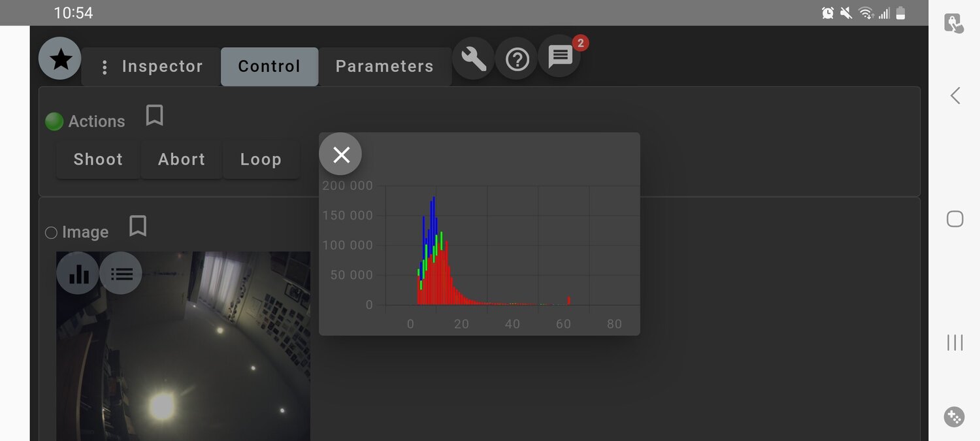The height and width of the screenshot is (441, 980).
Task: Open the wrench settings tool
Action: point(474,59)
